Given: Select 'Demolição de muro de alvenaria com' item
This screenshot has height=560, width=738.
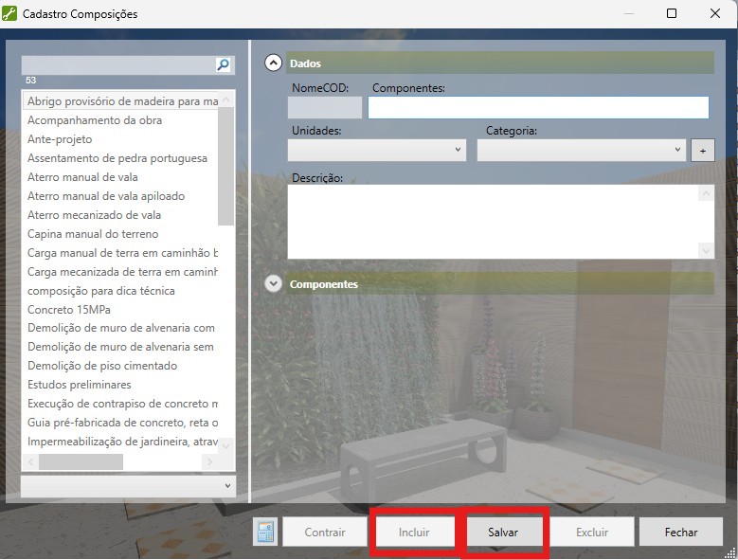Looking at the screenshot, I should 120,328.
